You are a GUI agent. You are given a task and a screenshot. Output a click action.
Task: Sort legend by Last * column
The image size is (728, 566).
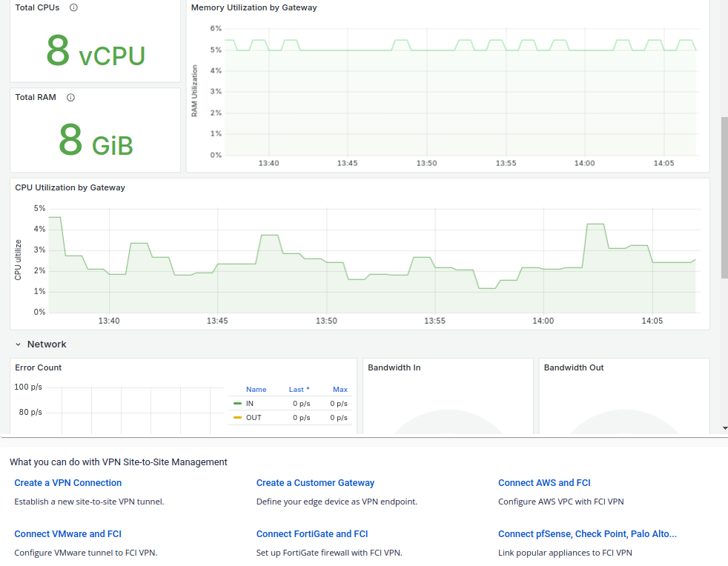coord(299,389)
